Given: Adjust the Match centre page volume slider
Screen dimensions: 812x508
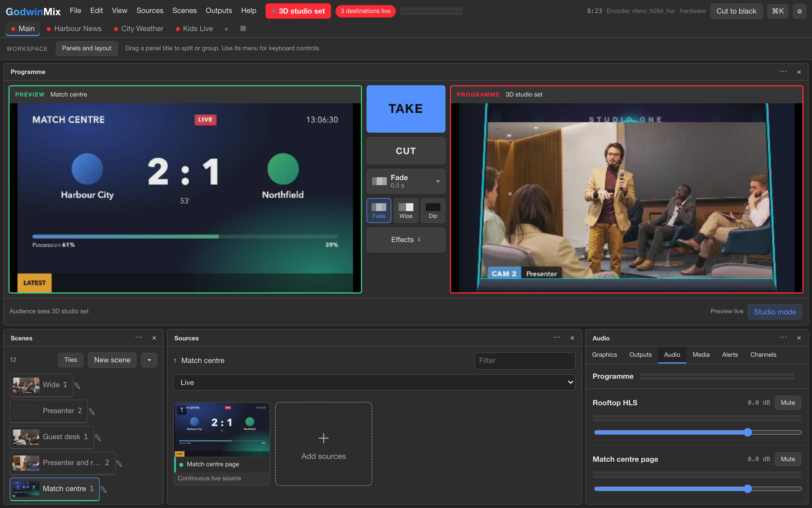Looking at the screenshot, I should pyautogui.click(x=698, y=489).
